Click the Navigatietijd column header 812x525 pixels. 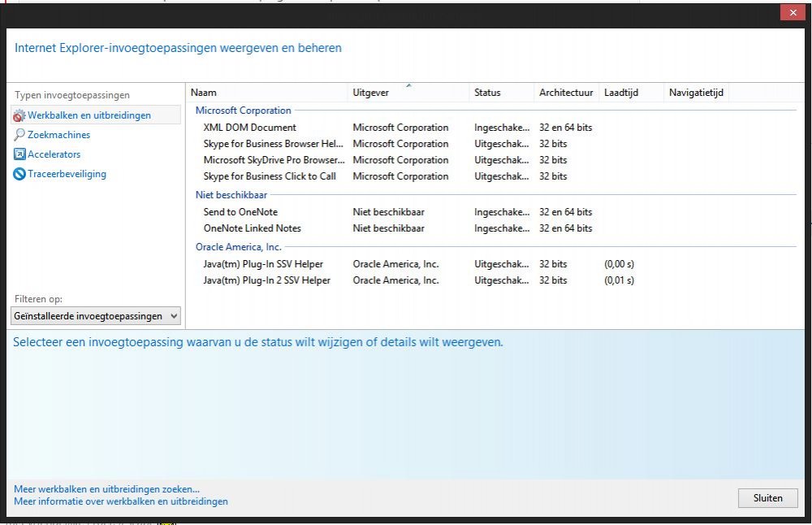tap(696, 93)
